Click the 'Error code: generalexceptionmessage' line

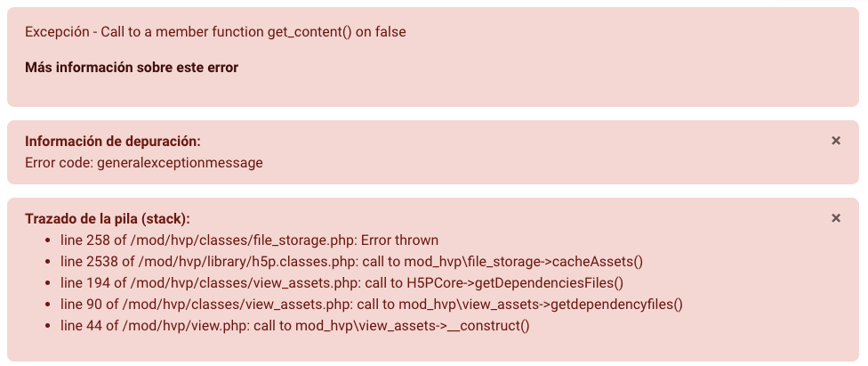coord(144,163)
